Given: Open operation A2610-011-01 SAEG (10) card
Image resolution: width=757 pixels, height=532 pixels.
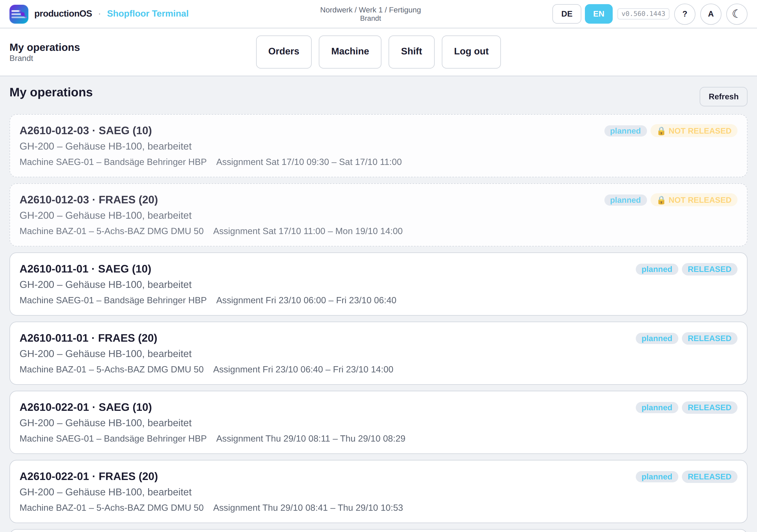Looking at the screenshot, I should click(378, 284).
